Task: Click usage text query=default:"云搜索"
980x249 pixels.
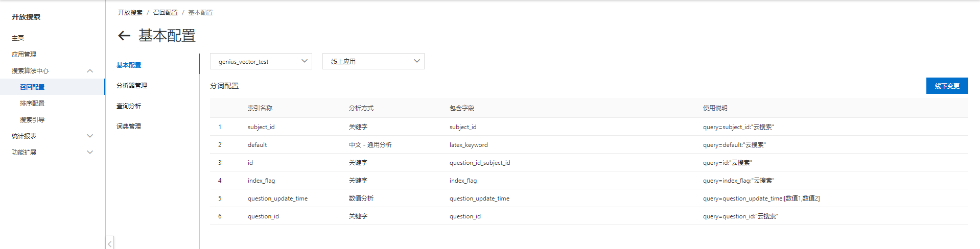Action: coord(734,144)
